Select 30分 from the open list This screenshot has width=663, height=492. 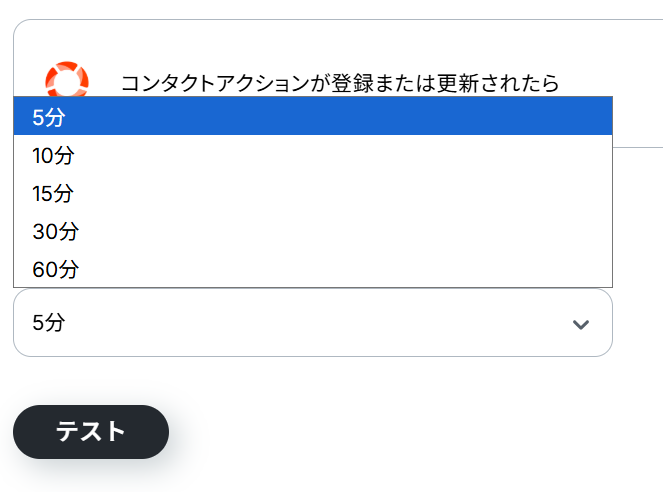tap(312, 231)
